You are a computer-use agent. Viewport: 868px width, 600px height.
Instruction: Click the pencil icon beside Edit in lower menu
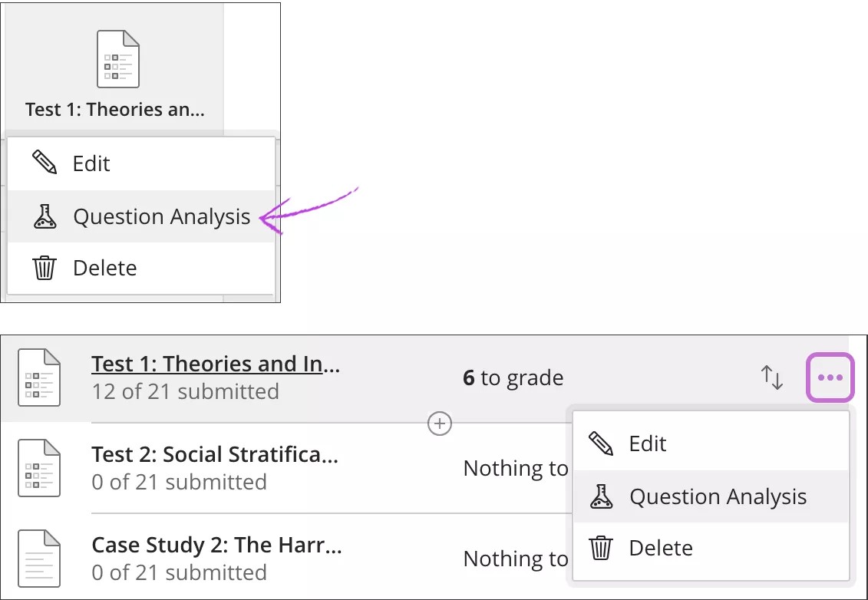point(601,443)
